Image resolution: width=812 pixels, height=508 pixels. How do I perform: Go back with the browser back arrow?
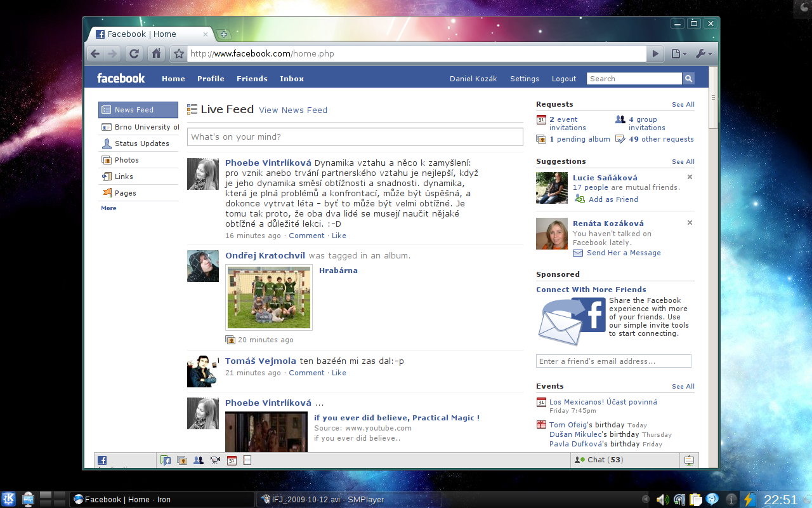coord(96,54)
